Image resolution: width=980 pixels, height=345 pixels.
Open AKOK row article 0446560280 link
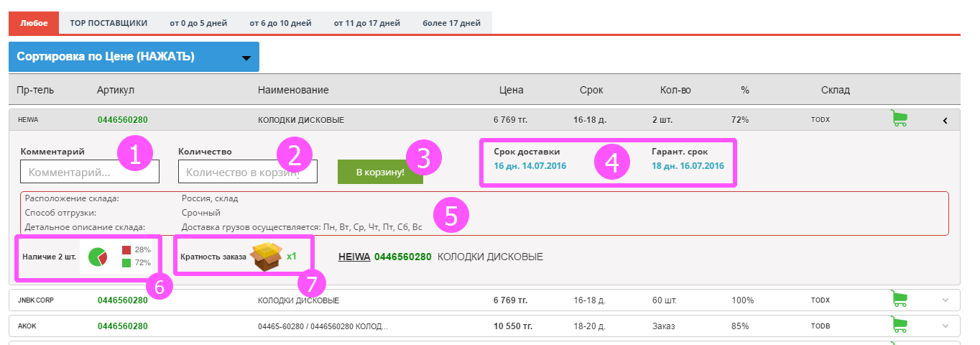point(122,326)
